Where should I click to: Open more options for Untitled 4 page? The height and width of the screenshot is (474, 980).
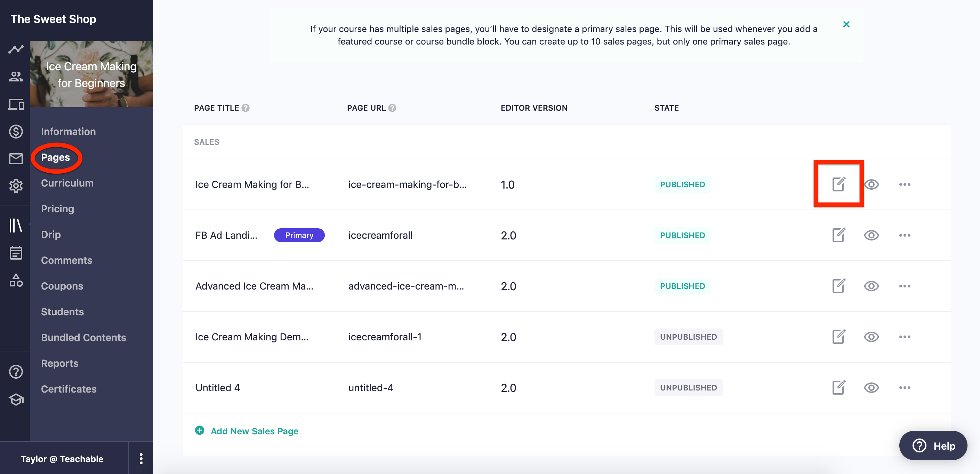905,388
